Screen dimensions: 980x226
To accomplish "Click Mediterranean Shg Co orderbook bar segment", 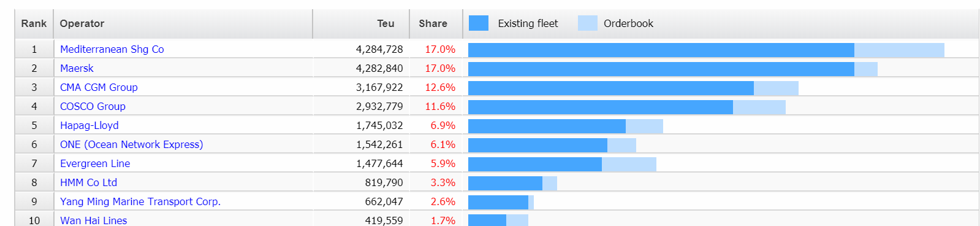I will tap(899, 50).
